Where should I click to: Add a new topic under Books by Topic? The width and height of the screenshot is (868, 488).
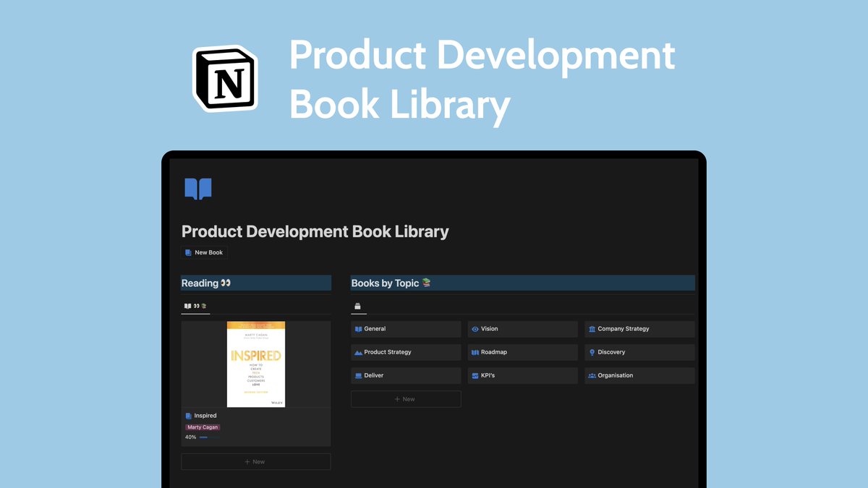[x=406, y=399]
